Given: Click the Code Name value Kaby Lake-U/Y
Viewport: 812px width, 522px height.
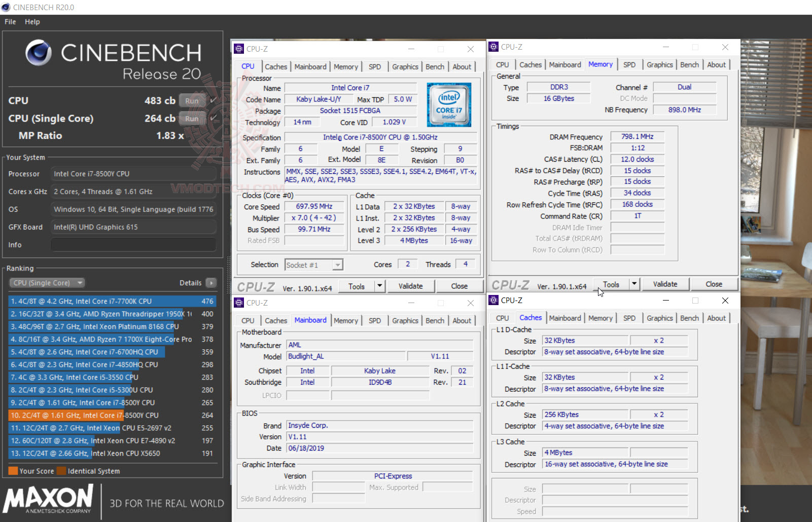Looking at the screenshot, I should pos(319,99).
